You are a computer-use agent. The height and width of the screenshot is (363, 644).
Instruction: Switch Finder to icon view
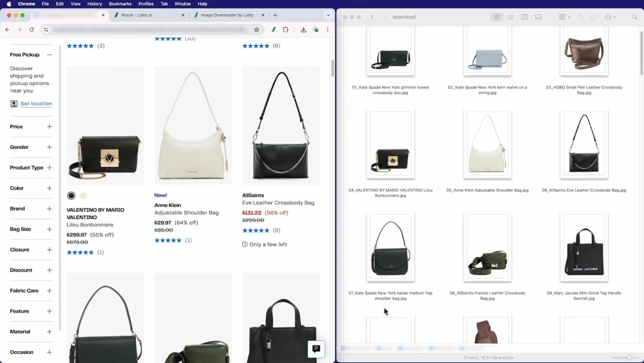497,17
